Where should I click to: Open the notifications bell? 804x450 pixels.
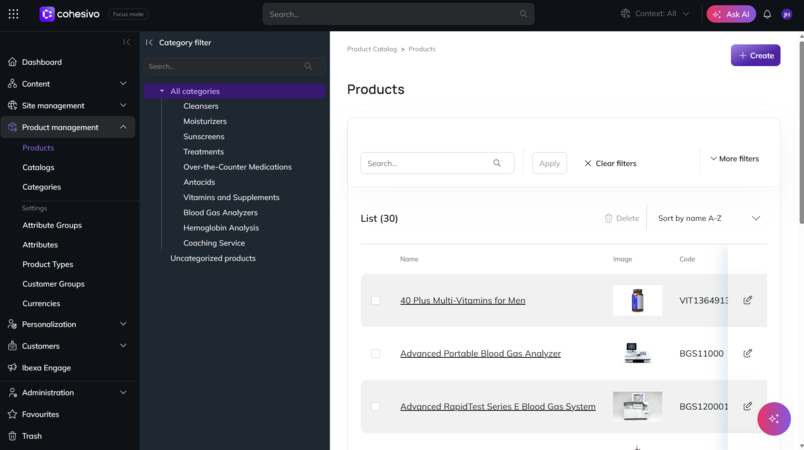click(x=767, y=14)
